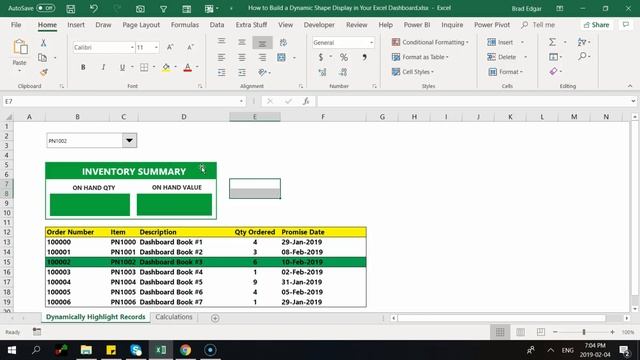The width and height of the screenshot is (640, 360).
Task: Center text horizontally
Action: click(242, 58)
